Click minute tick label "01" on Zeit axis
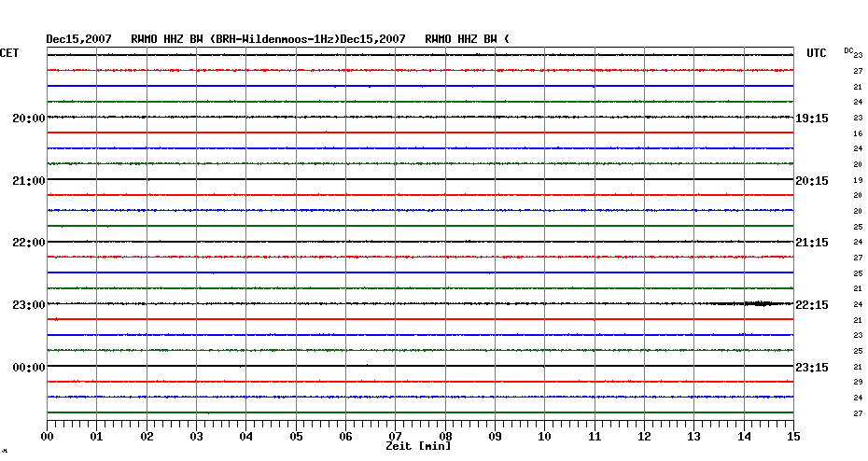 tap(97, 437)
